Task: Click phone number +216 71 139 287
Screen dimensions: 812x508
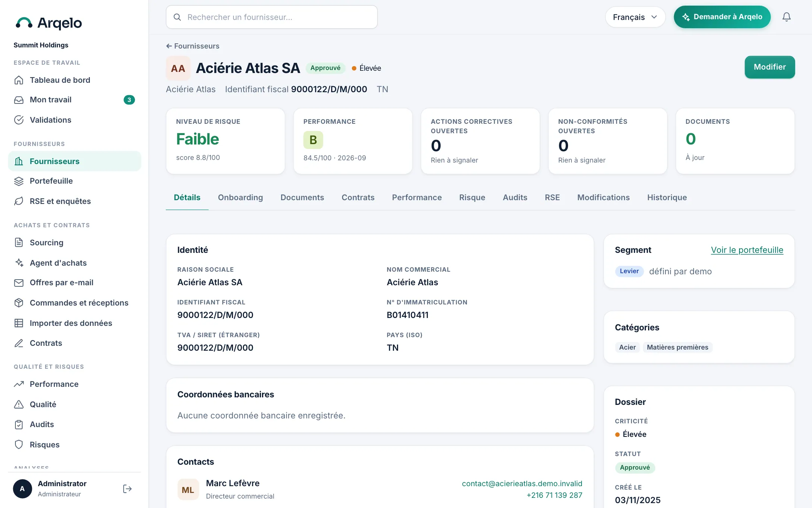Action: pos(554,495)
